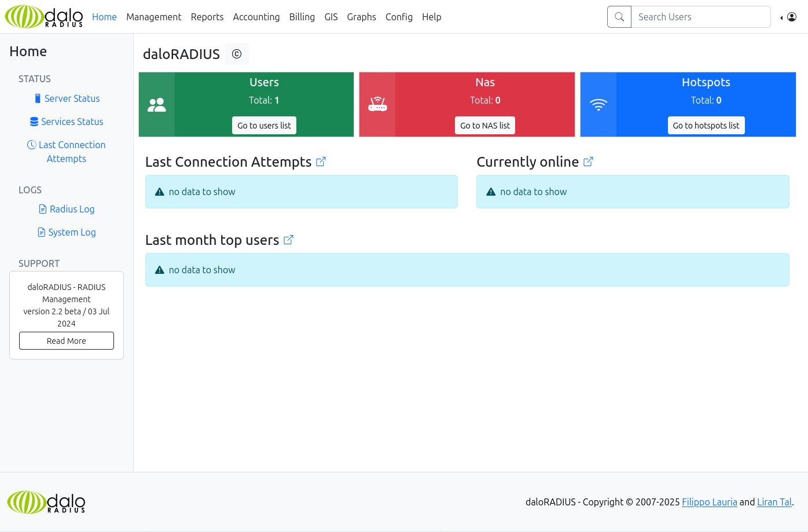
Task: Open Server Status in sidebar
Action: click(x=72, y=98)
